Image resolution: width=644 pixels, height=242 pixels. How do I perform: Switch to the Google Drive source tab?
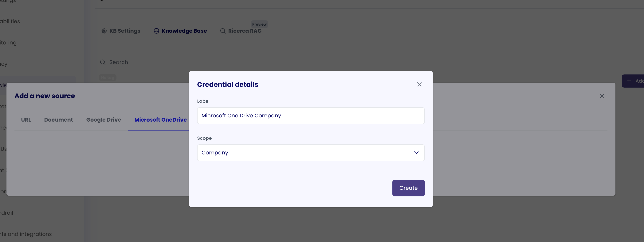click(104, 120)
